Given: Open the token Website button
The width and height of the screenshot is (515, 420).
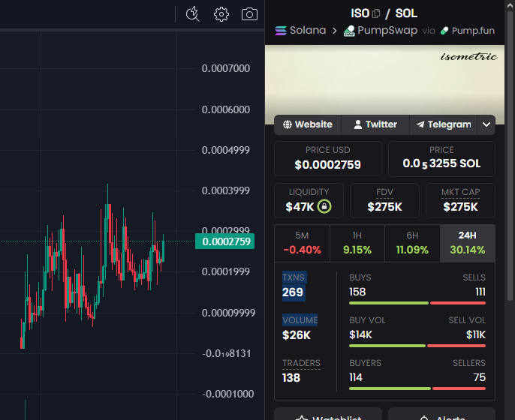Looking at the screenshot, I should point(308,124).
